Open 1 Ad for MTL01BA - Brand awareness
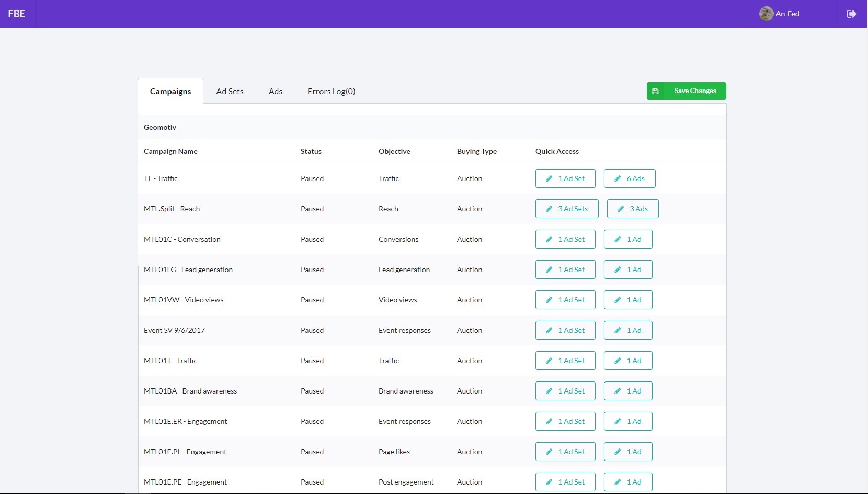 (628, 391)
